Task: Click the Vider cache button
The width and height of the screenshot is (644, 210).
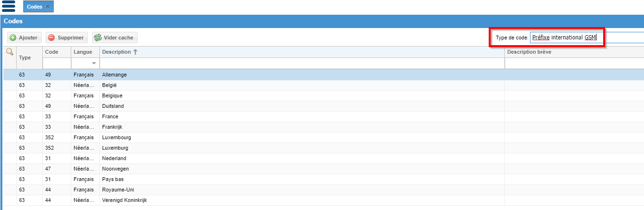Action: pyautogui.click(x=114, y=38)
